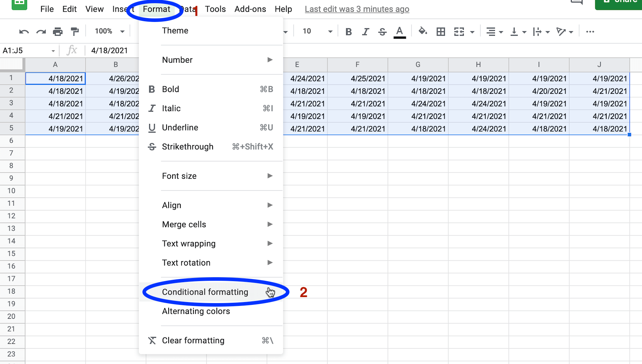Choose Conditional formatting from the menu
The width and height of the screenshot is (642, 364).
205,292
